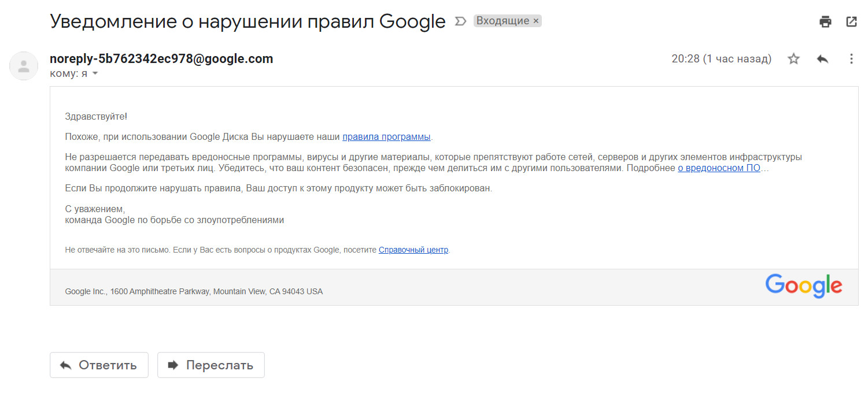868x415 pixels.
Task: Click the email subject title
Action: point(248,21)
